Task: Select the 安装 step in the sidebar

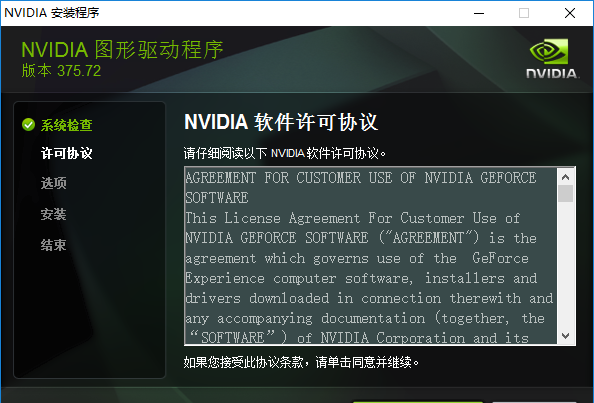Action: pos(54,214)
